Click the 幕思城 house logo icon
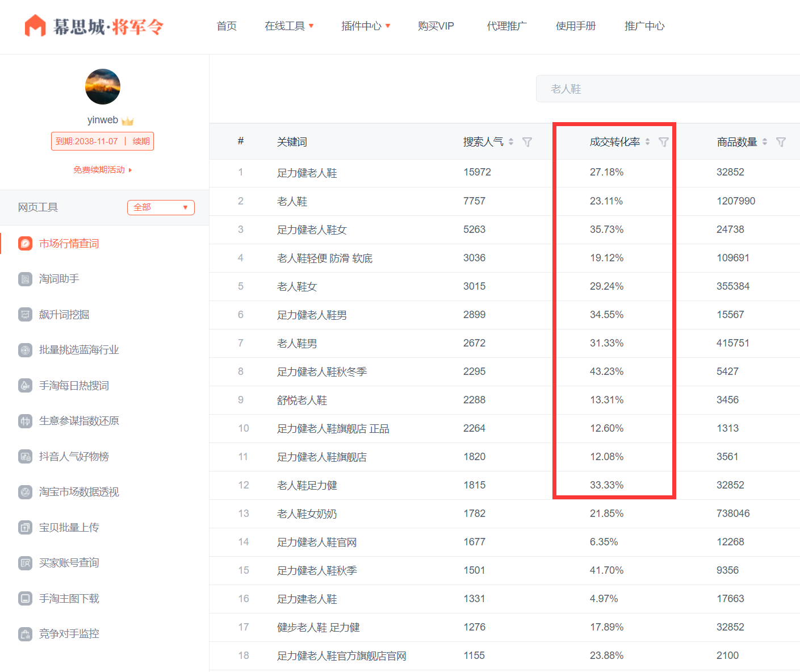Image resolution: width=800 pixels, height=672 pixels. coord(35,26)
